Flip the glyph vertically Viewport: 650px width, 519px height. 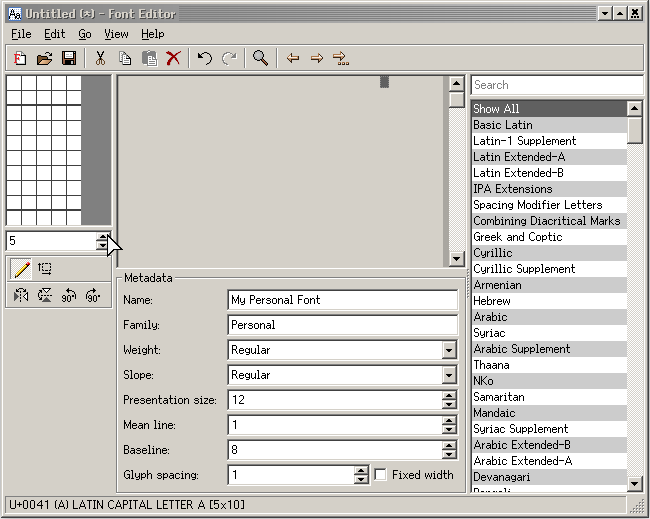pos(45,295)
